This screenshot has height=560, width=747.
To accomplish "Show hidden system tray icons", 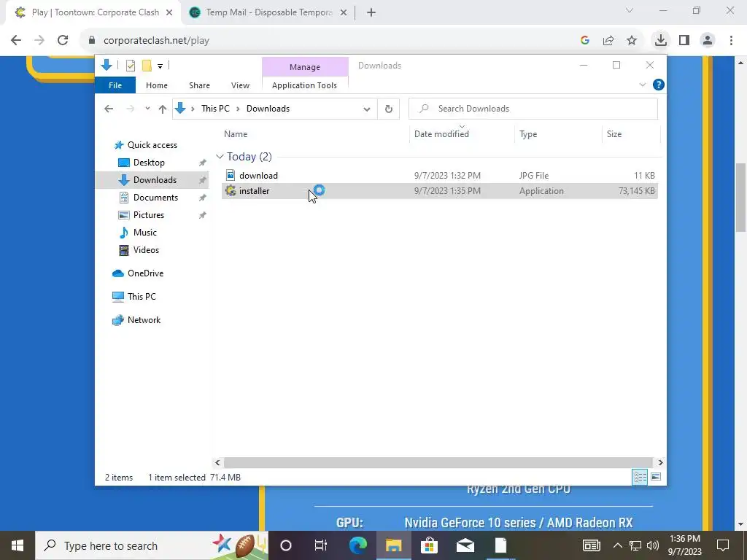I will pos(617,545).
